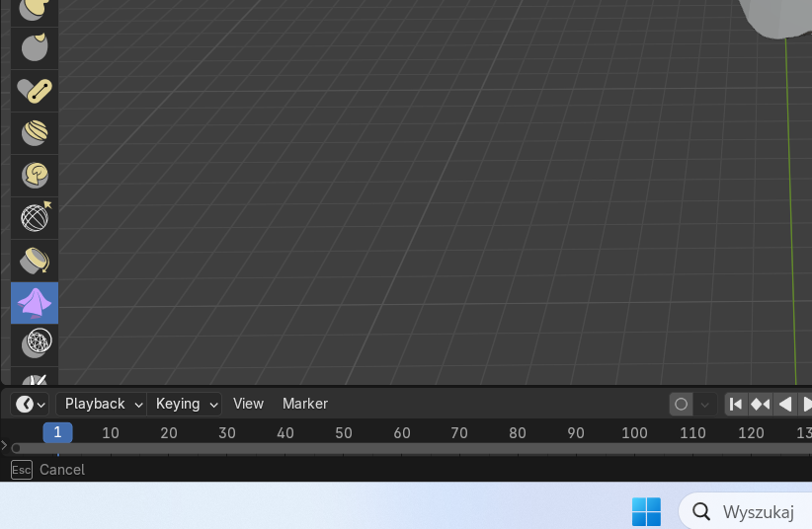This screenshot has height=529, width=812.
Task: Open the timeline Marker menu
Action: tap(305, 404)
